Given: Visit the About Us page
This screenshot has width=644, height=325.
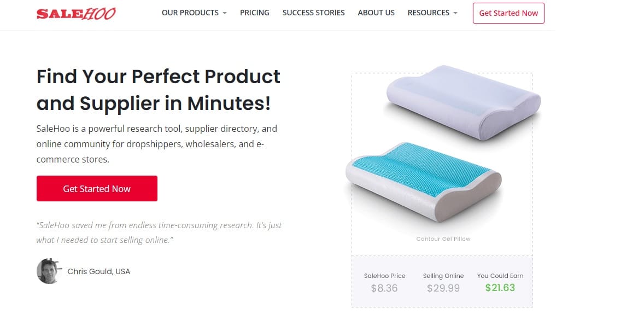Looking at the screenshot, I should pyautogui.click(x=376, y=13).
